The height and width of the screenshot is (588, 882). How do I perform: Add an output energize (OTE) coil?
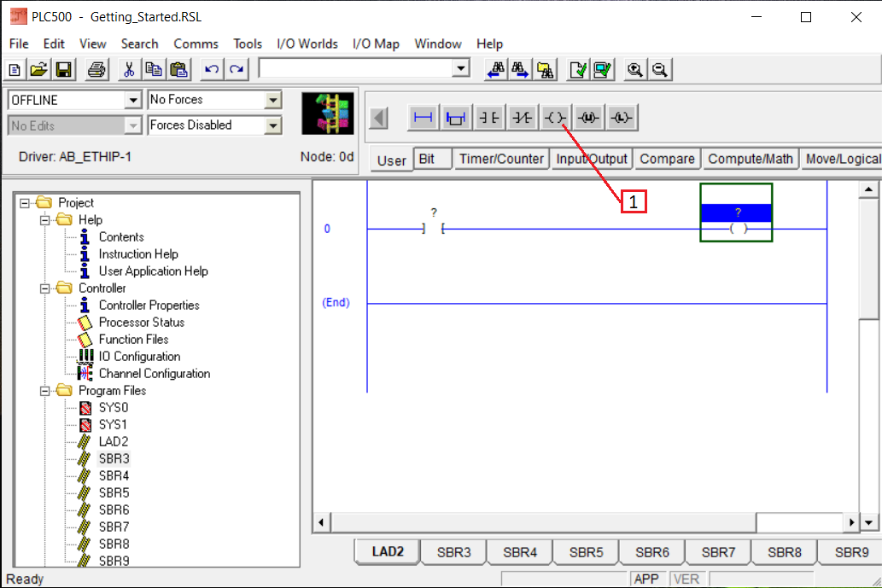(555, 118)
